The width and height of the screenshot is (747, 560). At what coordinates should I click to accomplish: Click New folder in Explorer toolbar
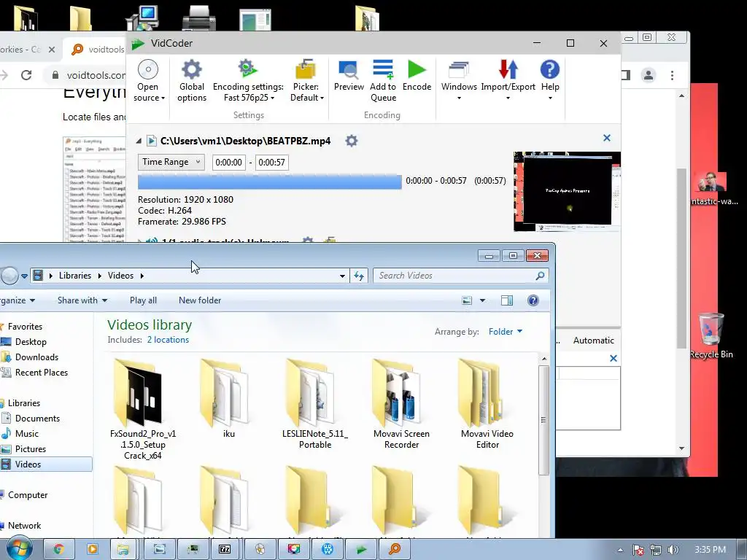[x=200, y=300]
